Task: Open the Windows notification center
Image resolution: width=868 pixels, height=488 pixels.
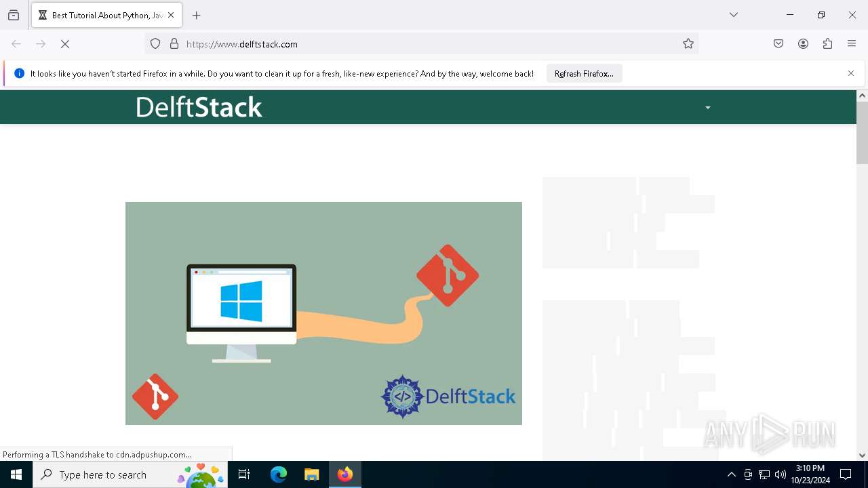Action: click(x=846, y=474)
